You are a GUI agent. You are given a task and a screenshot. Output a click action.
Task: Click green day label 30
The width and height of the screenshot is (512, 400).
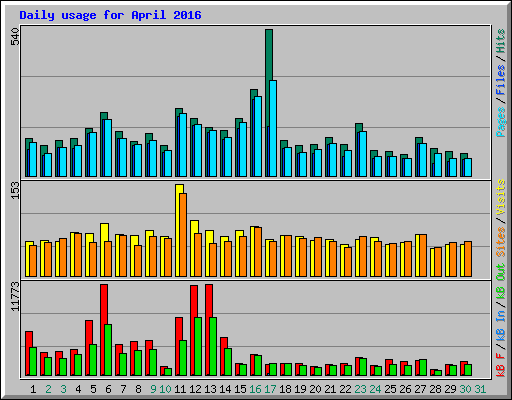(465, 389)
